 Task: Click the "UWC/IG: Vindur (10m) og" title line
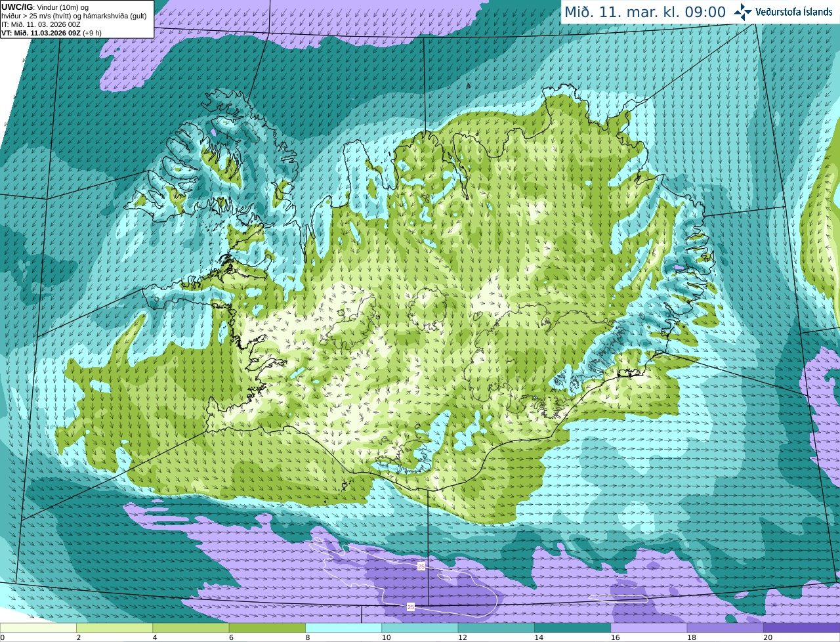(x=45, y=7)
